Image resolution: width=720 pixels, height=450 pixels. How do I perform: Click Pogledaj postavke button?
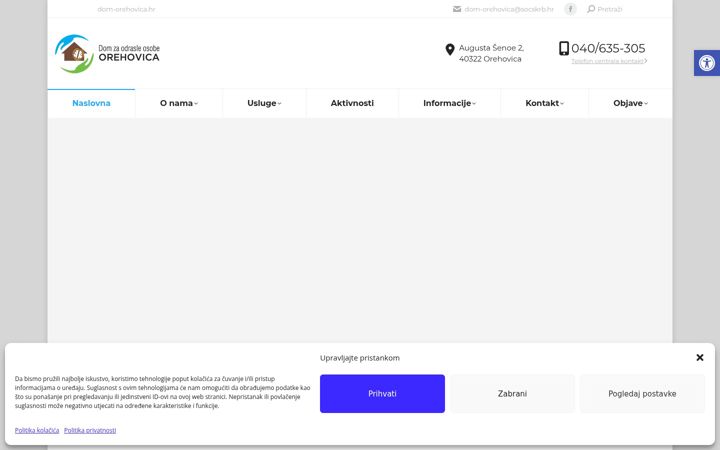coord(642,394)
